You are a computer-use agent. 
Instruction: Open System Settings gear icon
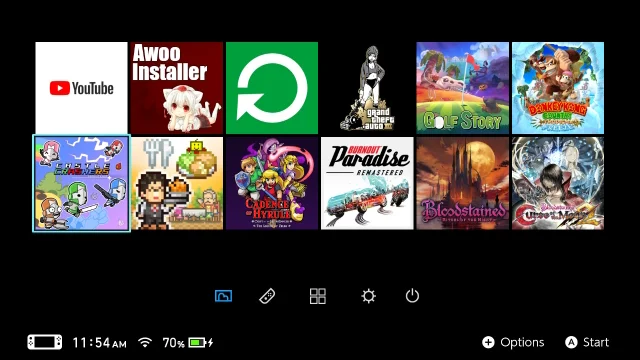[x=368, y=296]
